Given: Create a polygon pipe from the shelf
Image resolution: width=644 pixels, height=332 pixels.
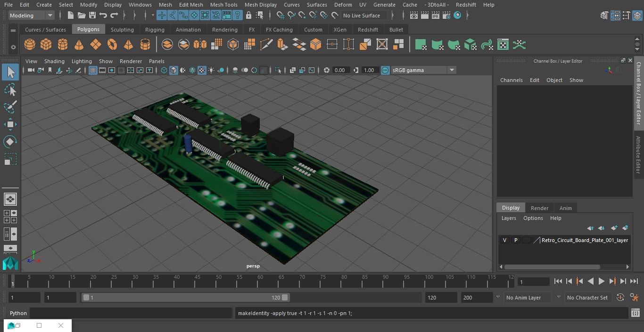Looking at the screenshot, I should 145,45.
